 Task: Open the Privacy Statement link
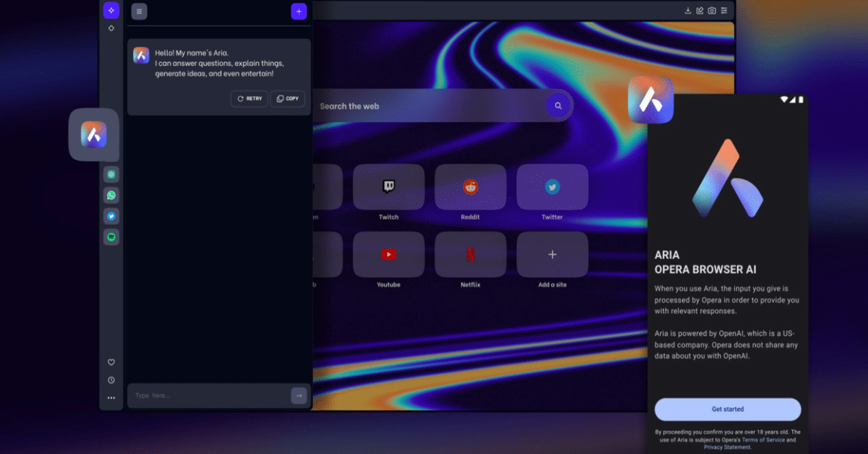[727, 447]
